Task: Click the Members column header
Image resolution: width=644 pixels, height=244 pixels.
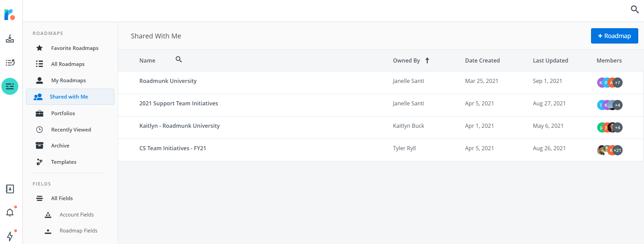Action: 609,60
